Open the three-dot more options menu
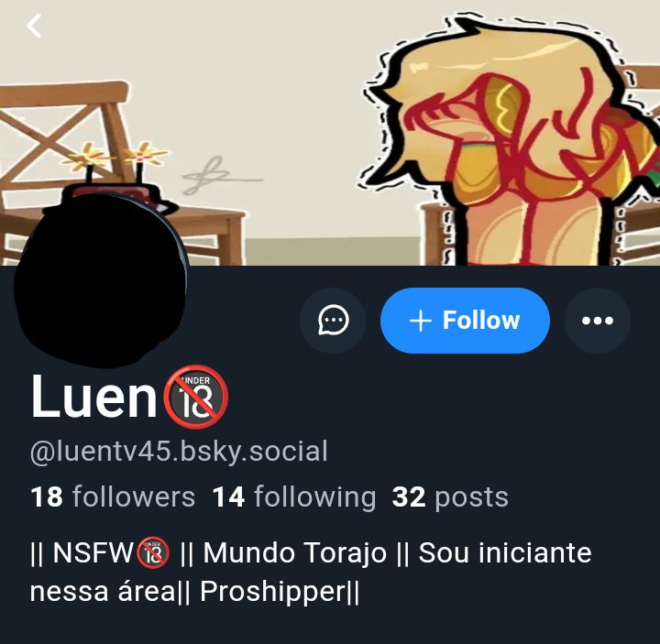This screenshot has height=644, width=660. click(598, 321)
